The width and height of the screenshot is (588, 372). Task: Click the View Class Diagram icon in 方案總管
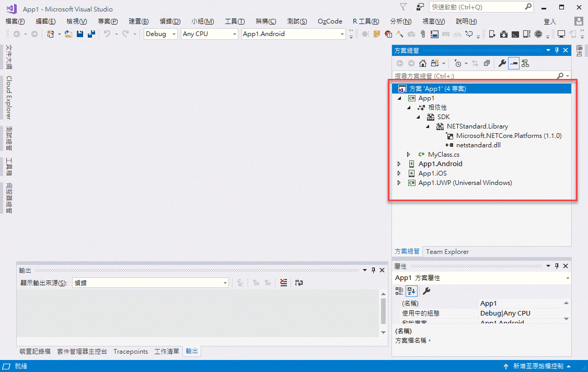click(525, 63)
